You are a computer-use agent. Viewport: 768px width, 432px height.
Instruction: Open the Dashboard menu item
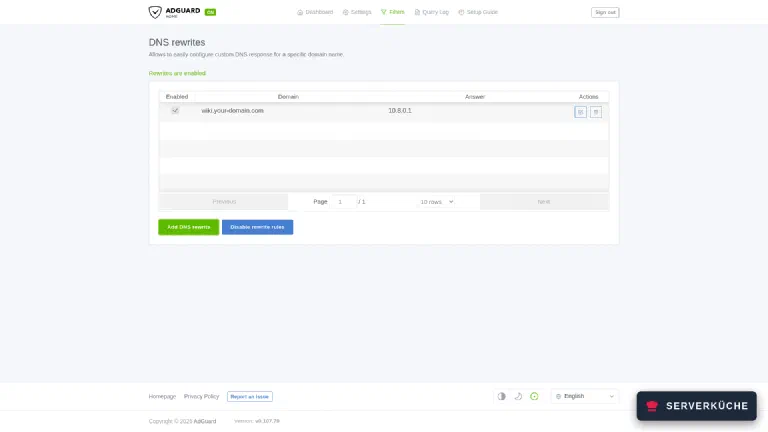(x=315, y=12)
